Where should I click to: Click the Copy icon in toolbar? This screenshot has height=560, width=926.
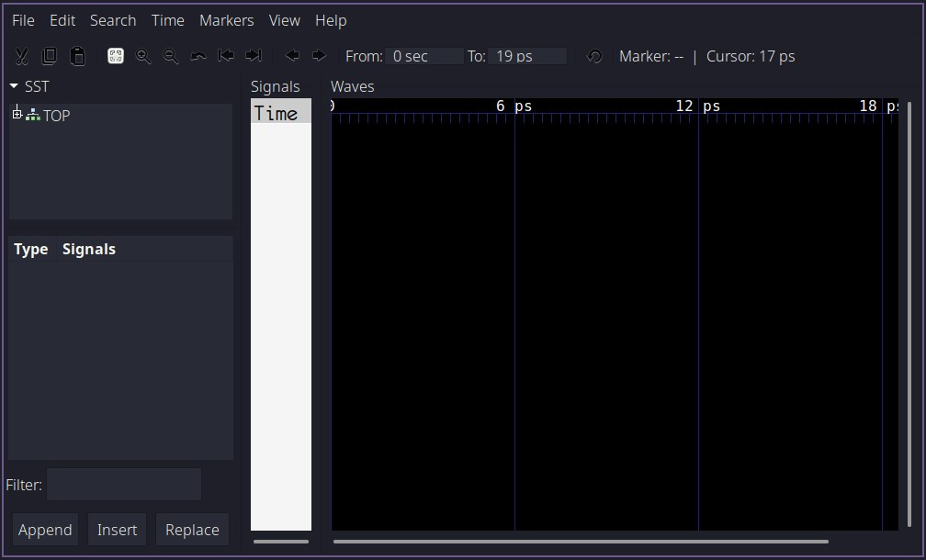(49, 56)
